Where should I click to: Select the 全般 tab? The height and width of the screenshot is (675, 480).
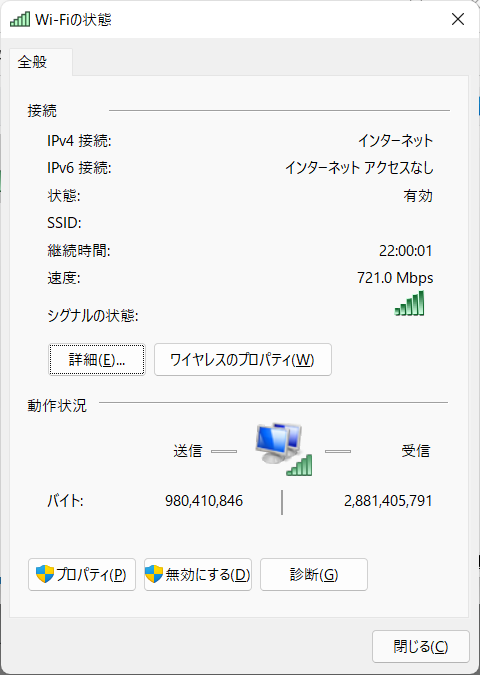point(40,62)
